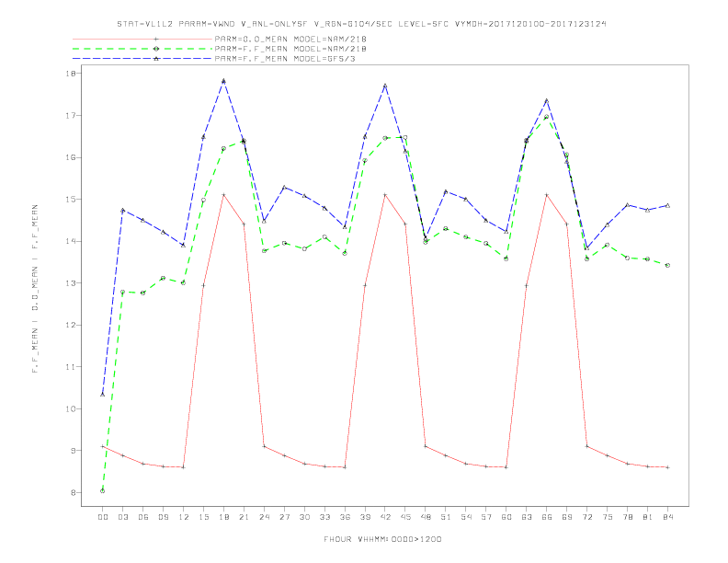
Task: Click y-axis tick label 18
Action: 71,74
